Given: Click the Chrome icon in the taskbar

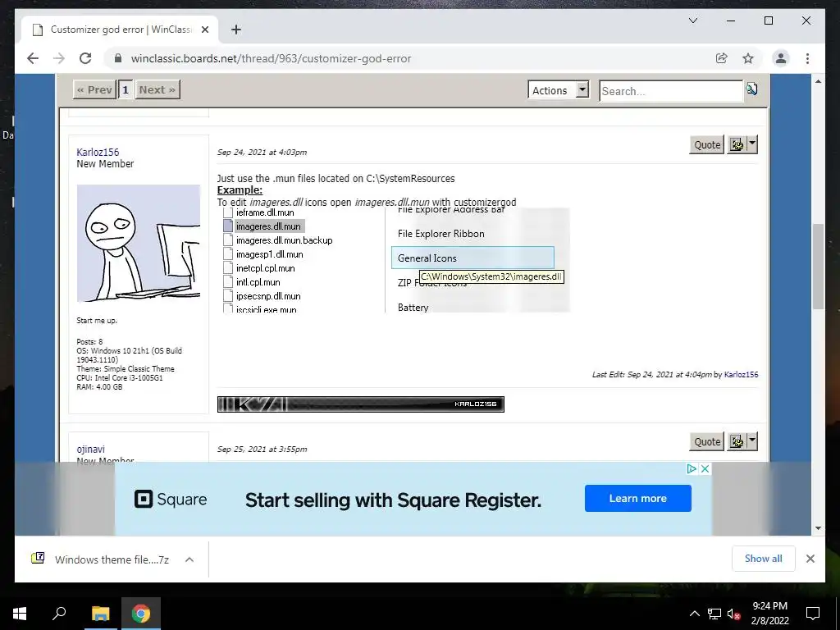Looking at the screenshot, I should point(141,614).
